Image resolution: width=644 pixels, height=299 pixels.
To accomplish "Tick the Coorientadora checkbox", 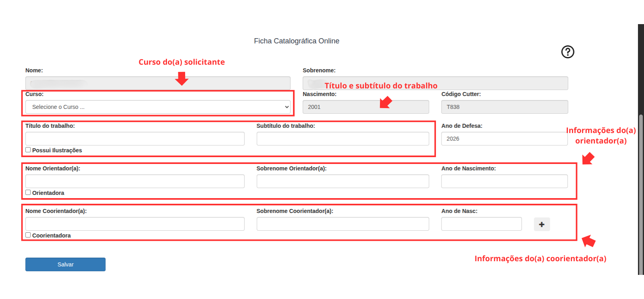I will click(x=28, y=235).
